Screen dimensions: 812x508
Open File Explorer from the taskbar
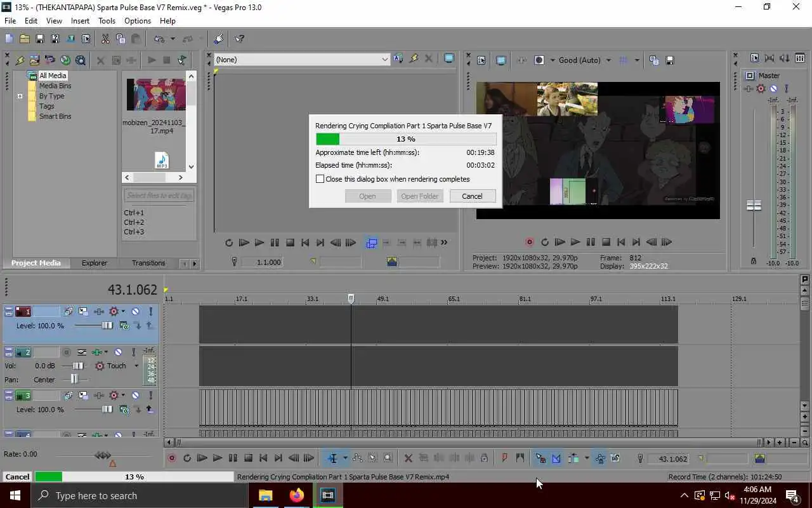pos(266,495)
